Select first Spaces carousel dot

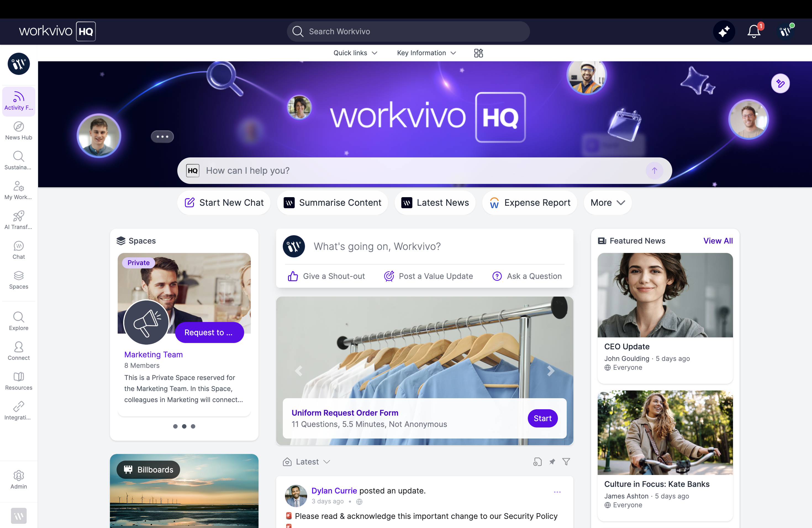point(175,426)
